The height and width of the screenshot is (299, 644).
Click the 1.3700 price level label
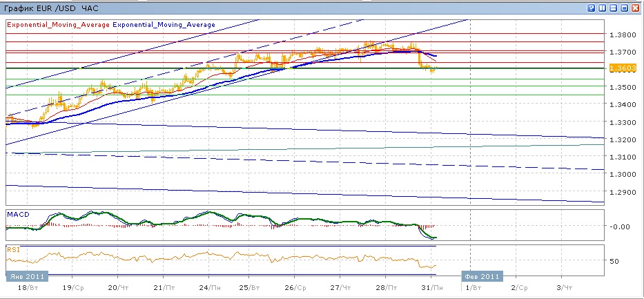(623, 52)
